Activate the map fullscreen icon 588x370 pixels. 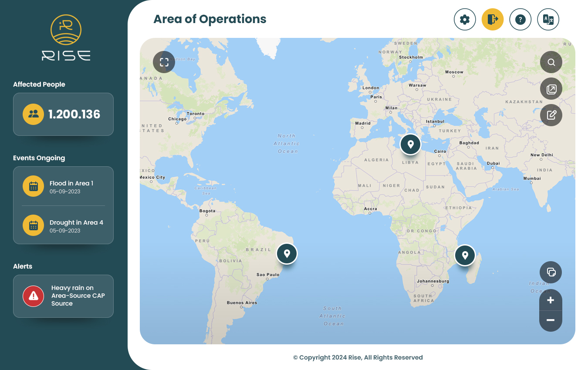click(x=164, y=62)
